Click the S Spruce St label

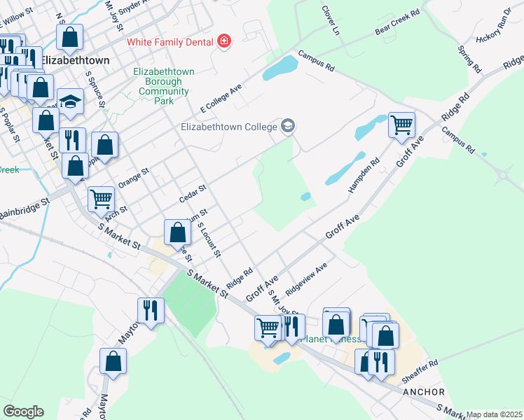(x=95, y=89)
